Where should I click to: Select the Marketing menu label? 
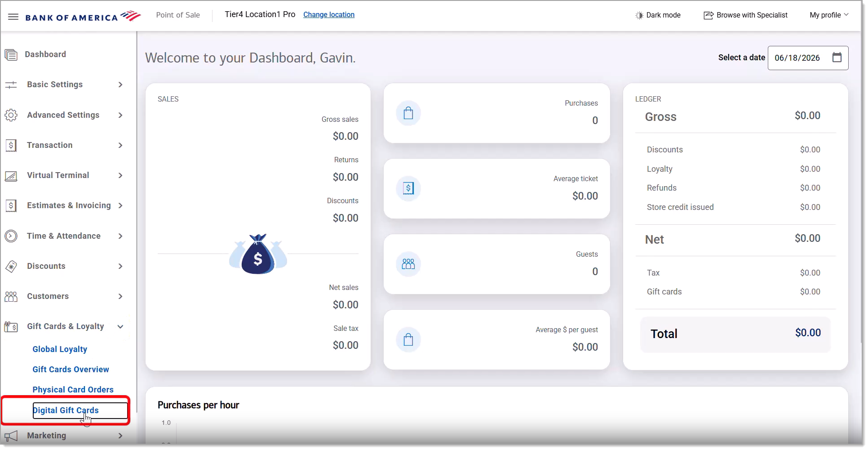coord(46,436)
